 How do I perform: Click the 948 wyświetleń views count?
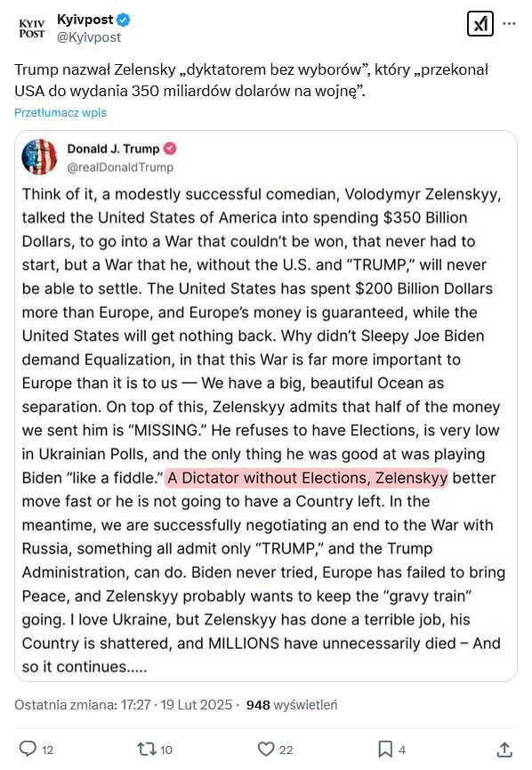click(x=292, y=705)
